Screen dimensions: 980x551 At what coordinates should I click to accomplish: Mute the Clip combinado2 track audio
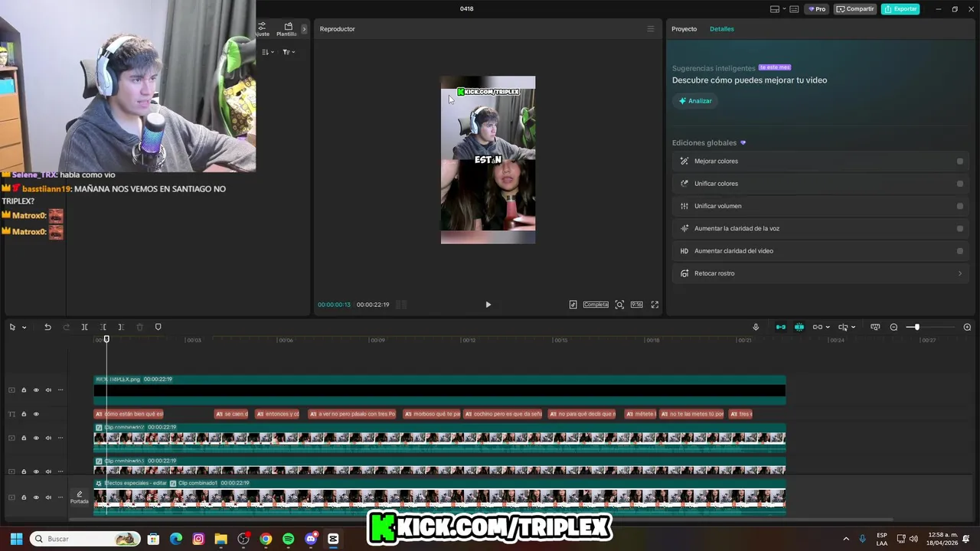[48, 438]
